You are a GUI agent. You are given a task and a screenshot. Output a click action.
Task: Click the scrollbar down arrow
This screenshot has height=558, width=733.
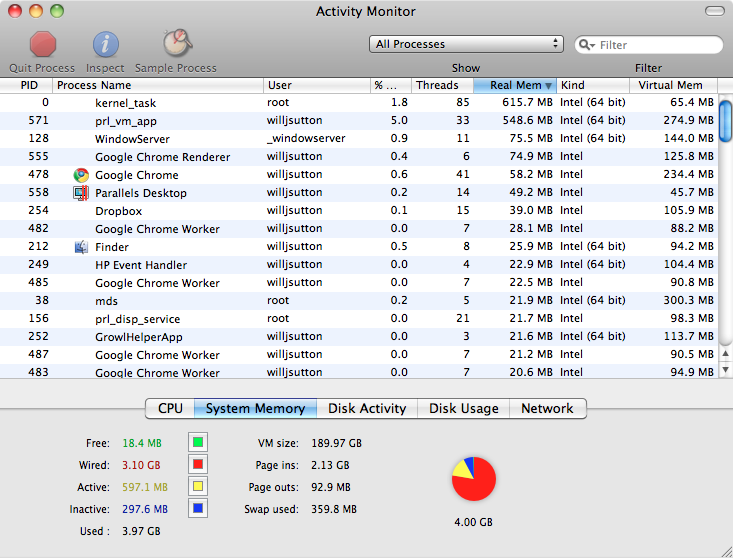point(725,371)
